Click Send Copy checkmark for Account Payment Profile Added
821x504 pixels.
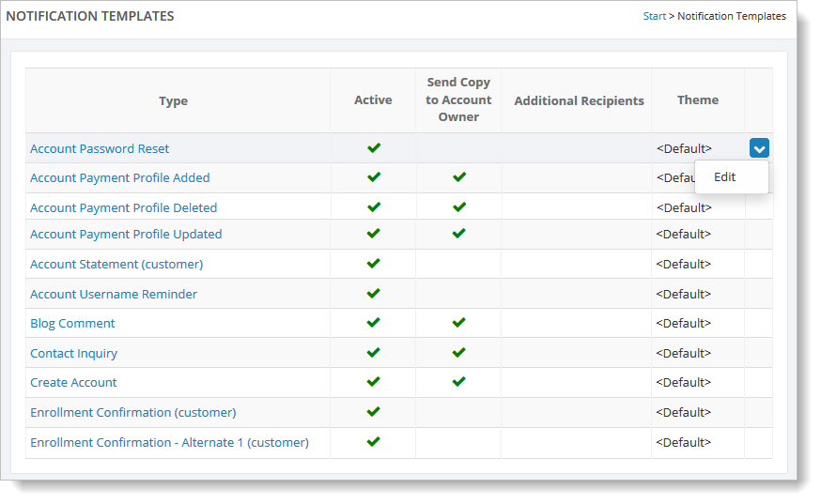tap(459, 177)
